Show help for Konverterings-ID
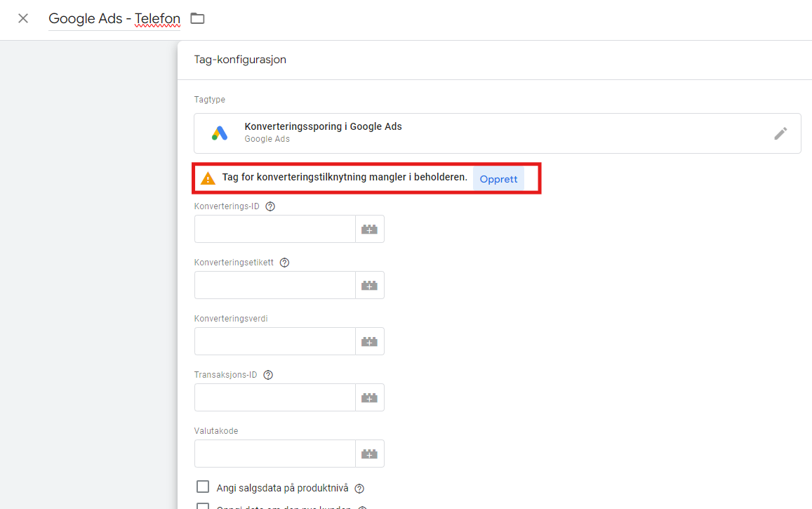The image size is (812, 509). pyautogui.click(x=270, y=206)
